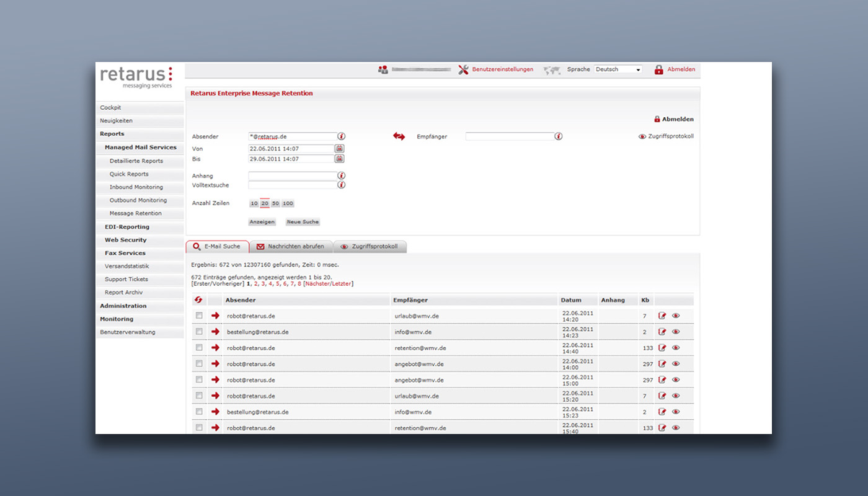The width and height of the screenshot is (868, 496).
Task: Switch to Nachrichten abrufen tab
Action: (290, 247)
